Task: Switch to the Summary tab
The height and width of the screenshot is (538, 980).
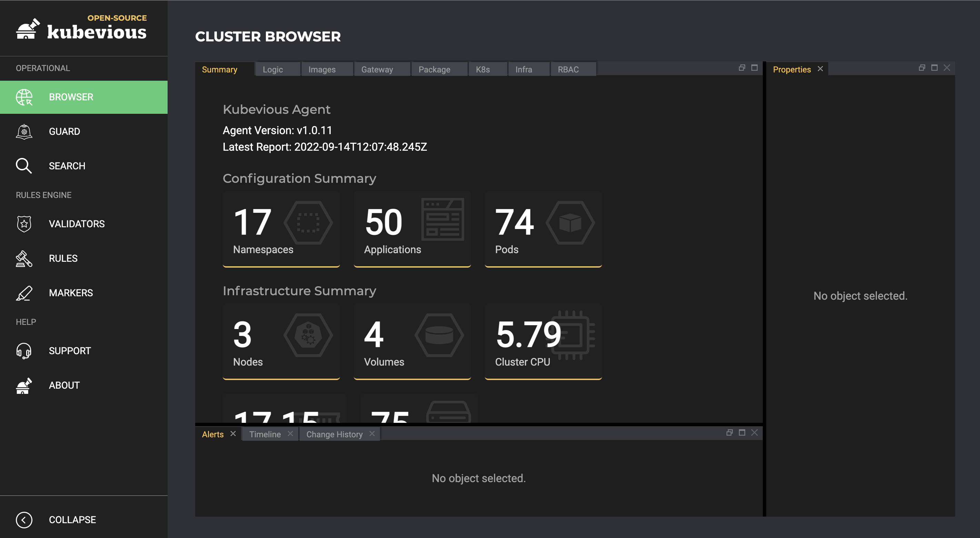Action: pyautogui.click(x=225, y=69)
